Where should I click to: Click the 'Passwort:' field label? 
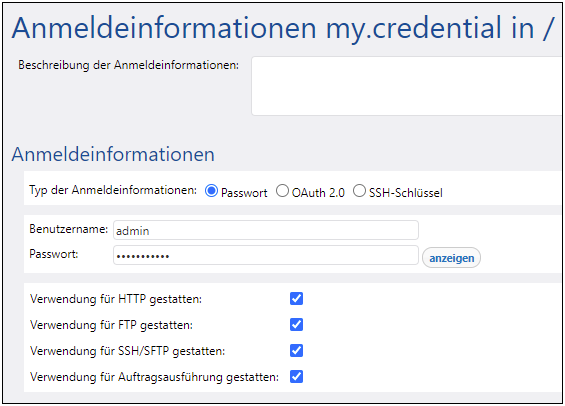(54, 254)
